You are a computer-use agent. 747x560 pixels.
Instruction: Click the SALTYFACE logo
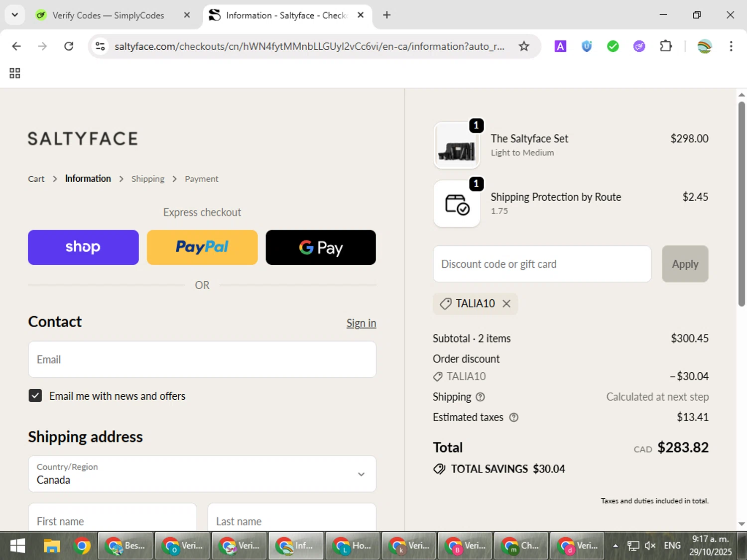pos(83,139)
